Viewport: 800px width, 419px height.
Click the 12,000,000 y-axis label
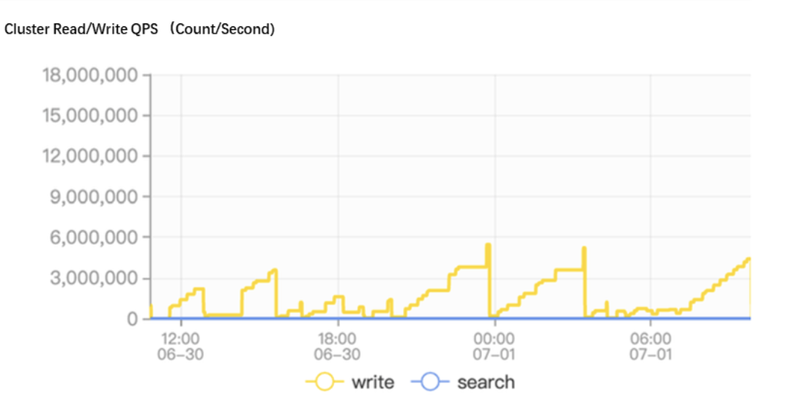(x=90, y=156)
